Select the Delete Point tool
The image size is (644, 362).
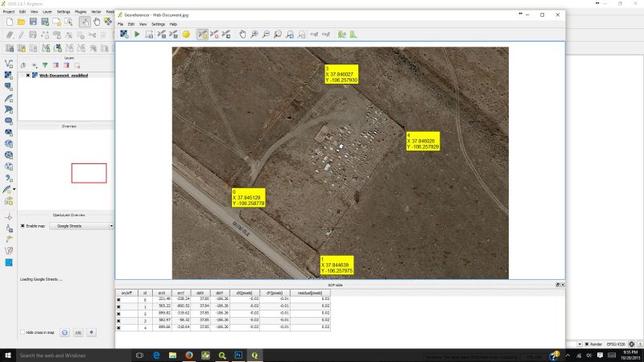pos(214,35)
